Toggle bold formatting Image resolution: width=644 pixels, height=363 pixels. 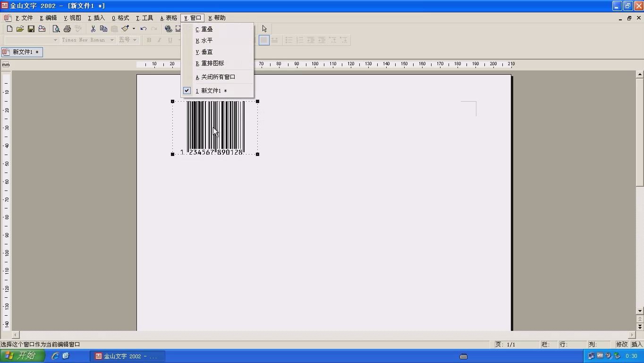tap(149, 40)
